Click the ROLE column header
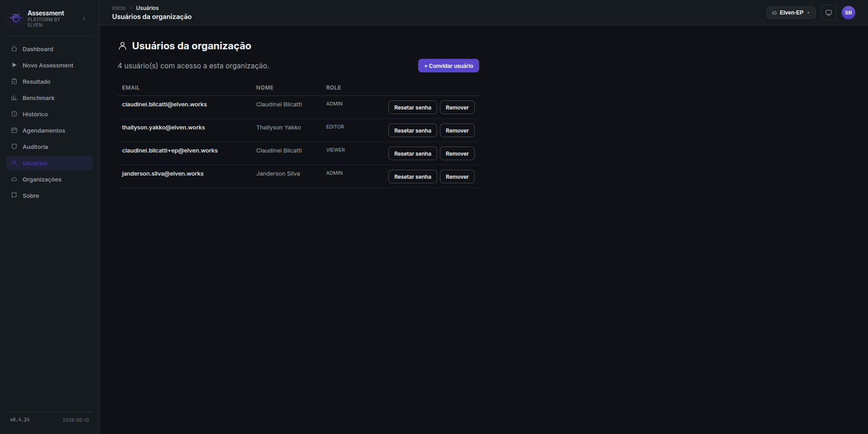The height and width of the screenshot is (434, 868). (334, 88)
